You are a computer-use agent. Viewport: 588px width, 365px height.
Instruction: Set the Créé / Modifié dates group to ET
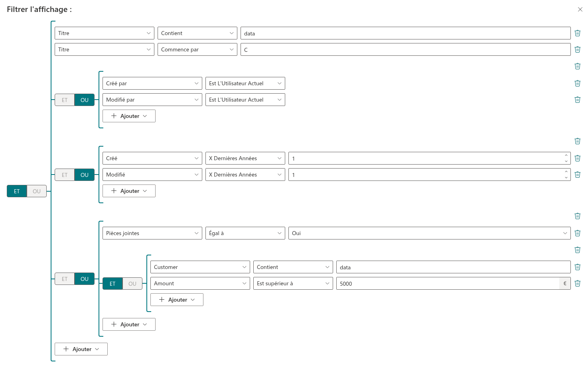65,175
